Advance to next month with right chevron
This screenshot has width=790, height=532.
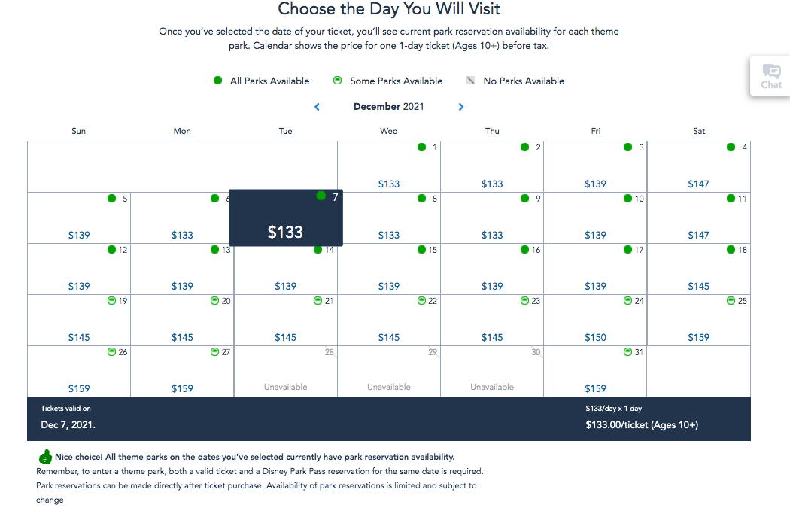461,107
